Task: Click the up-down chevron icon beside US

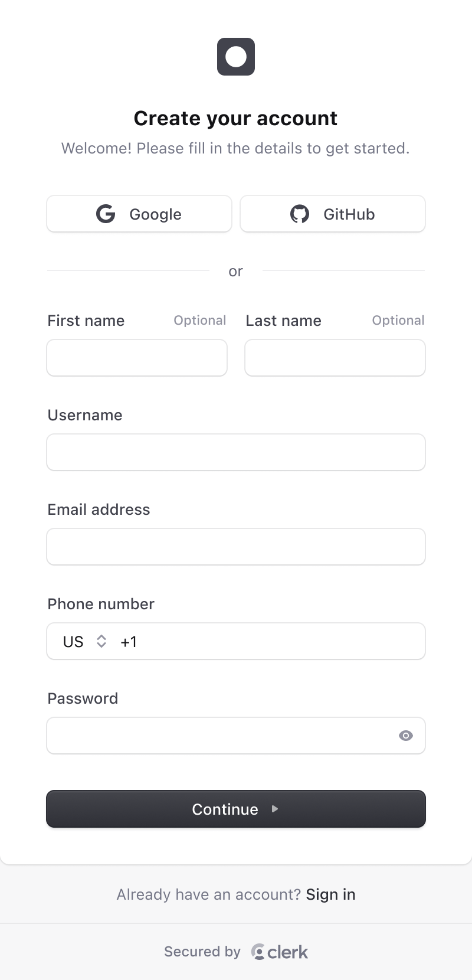Action: point(101,641)
